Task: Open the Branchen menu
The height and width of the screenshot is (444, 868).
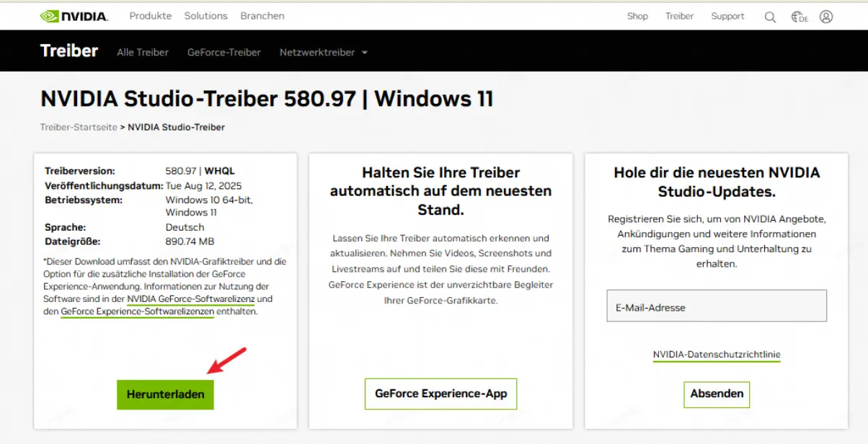Action: [x=262, y=16]
